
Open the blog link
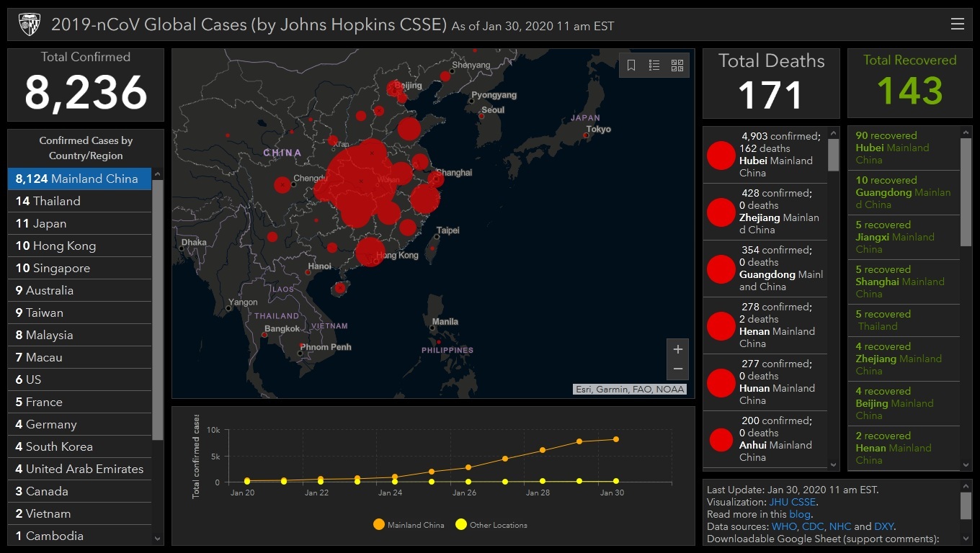(x=800, y=514)
